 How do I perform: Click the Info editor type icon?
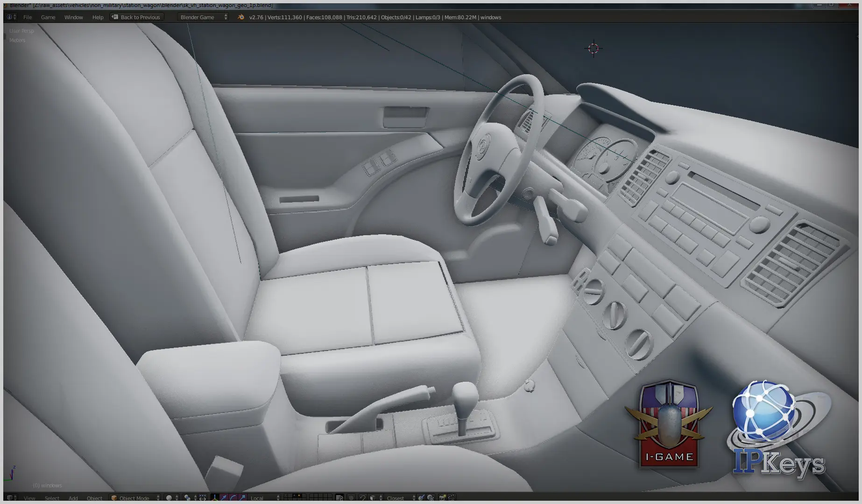9,17
